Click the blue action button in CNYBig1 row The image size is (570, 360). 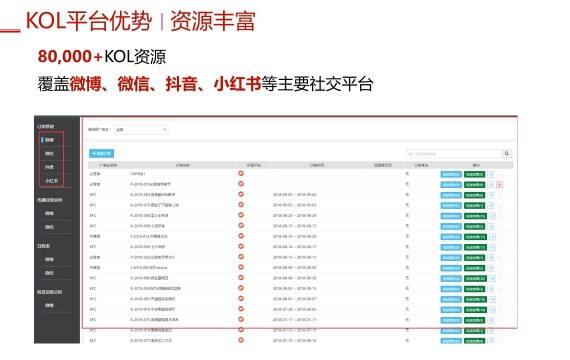click(451, 175)
